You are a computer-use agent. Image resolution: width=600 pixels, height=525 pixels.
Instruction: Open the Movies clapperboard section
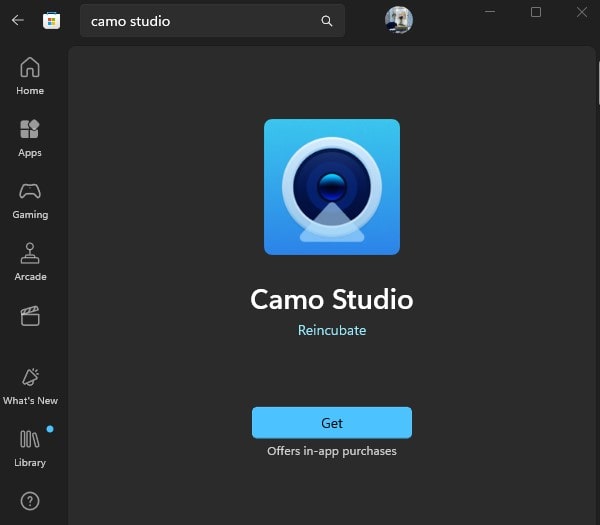(30, 316)
